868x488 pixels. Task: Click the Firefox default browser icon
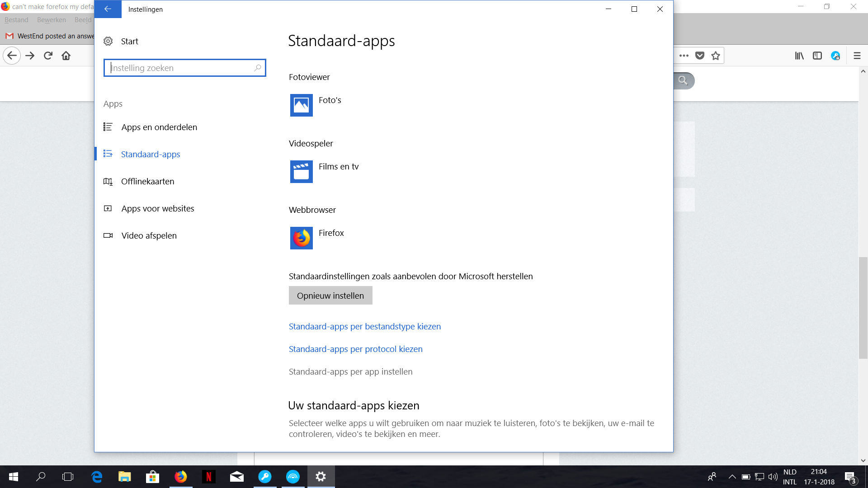tap(301, 238)
